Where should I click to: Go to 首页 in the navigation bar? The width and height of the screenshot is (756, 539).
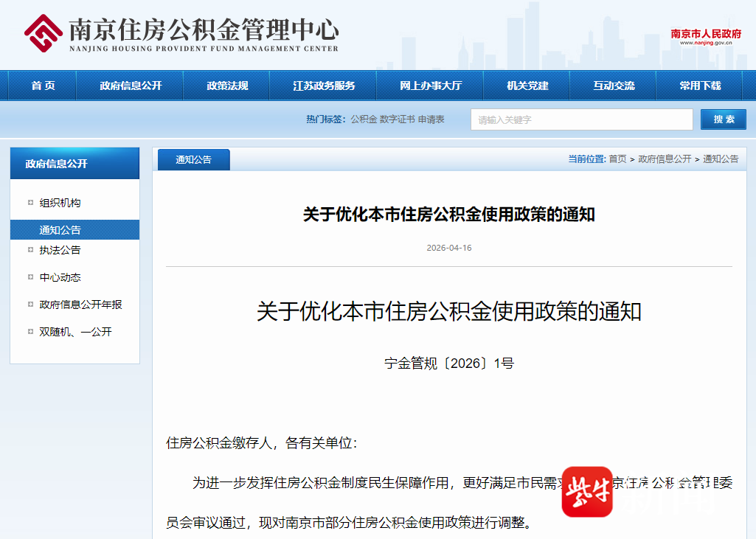[x=43, y=86]
